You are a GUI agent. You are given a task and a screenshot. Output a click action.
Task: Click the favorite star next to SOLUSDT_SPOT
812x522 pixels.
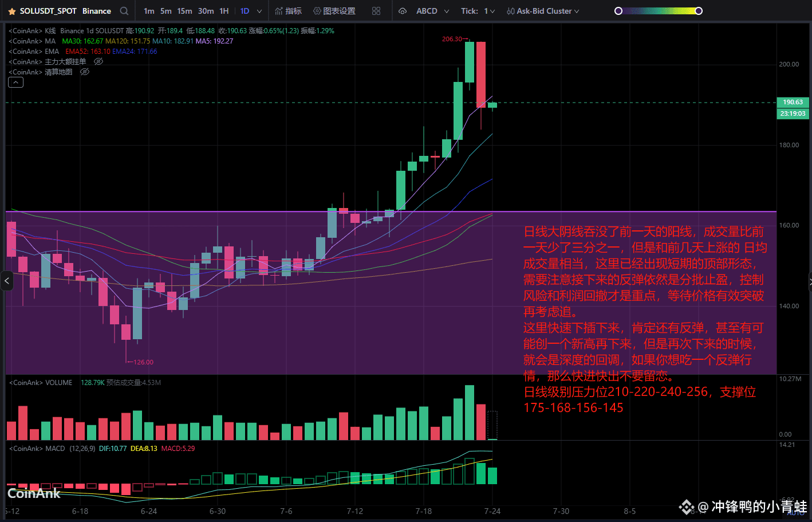[11, 11]
